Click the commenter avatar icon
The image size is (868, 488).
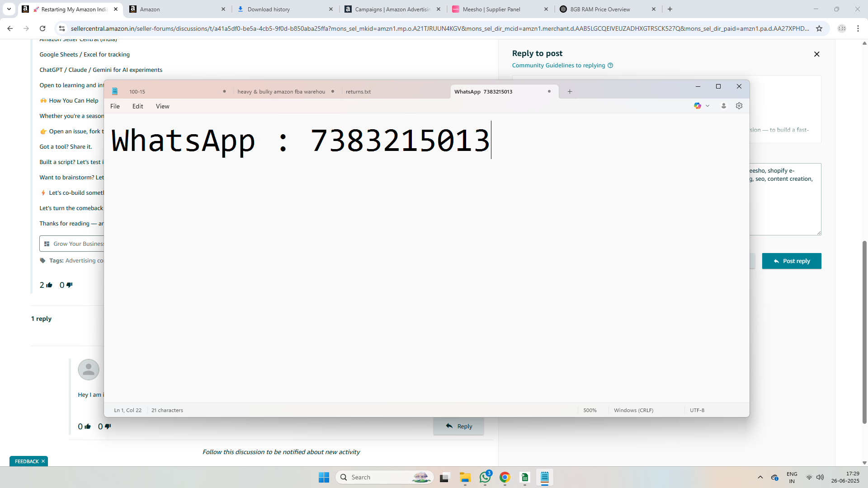point(89,370)
